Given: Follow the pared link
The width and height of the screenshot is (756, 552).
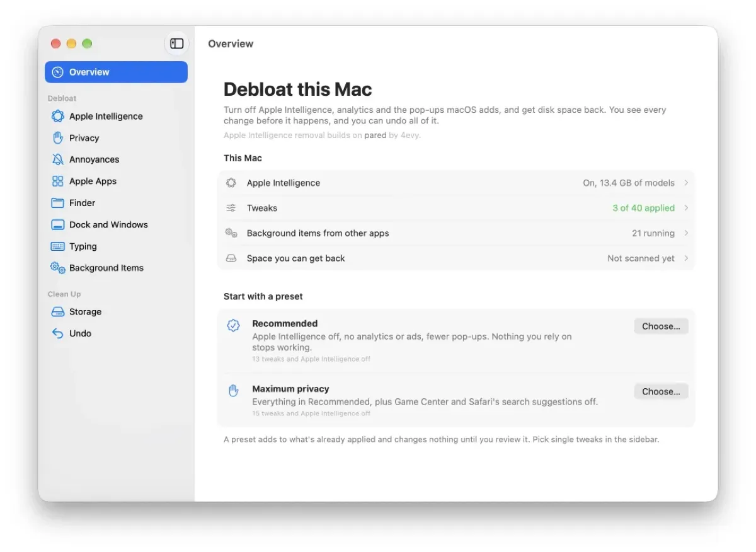Looking at the screenshot, I should (375, 135).
